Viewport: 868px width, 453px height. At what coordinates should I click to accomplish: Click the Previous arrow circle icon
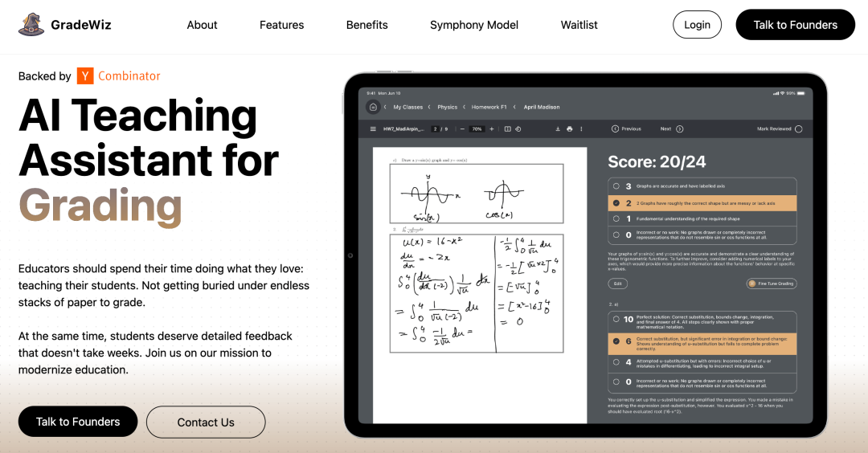coord(615,129)
